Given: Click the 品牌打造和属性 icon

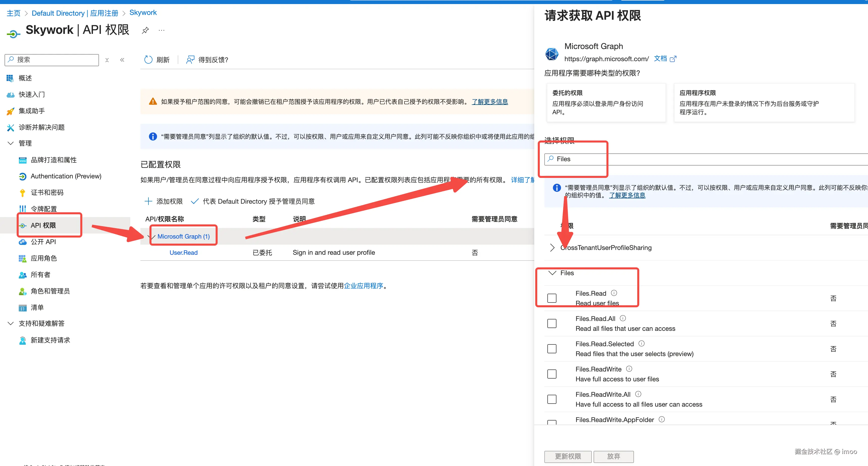Looking at the screenshot, I should [22, 160].
